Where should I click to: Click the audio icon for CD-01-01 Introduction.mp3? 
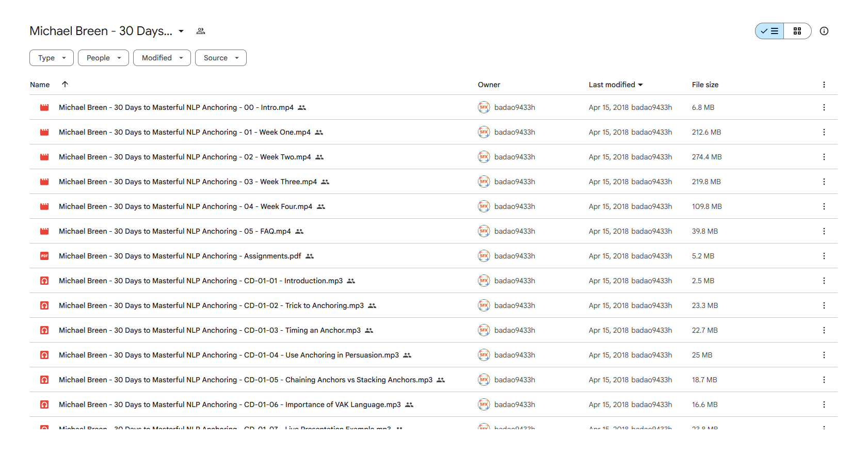point(44,281)
